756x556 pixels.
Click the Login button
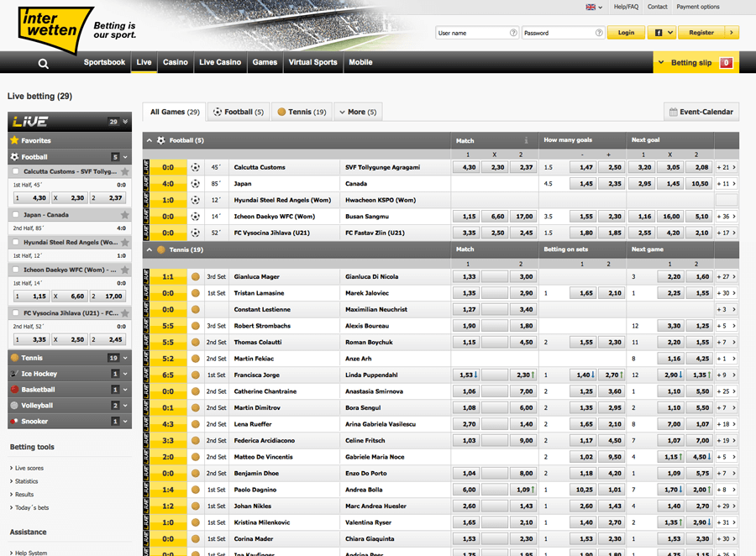(x=626, y=33)
